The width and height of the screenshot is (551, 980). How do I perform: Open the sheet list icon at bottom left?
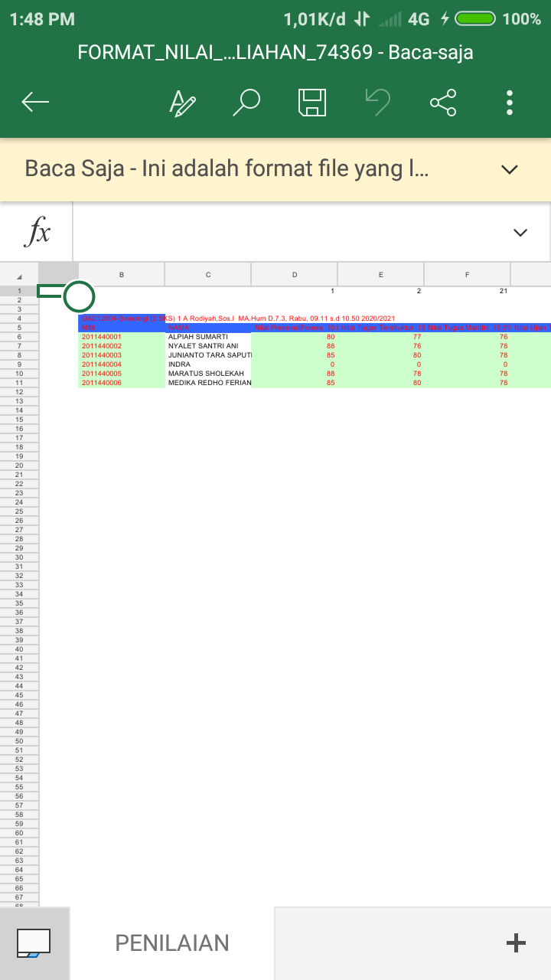34,943
